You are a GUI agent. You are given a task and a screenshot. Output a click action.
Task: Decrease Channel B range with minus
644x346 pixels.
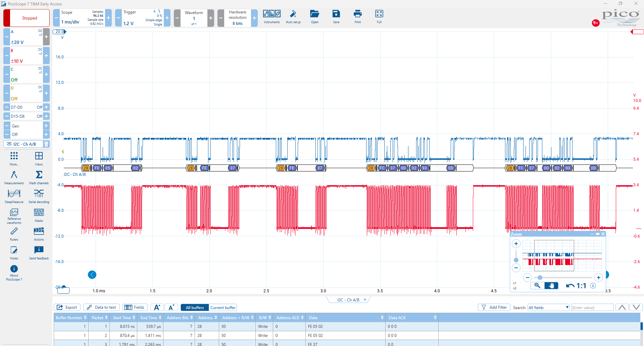coord(6,55)
